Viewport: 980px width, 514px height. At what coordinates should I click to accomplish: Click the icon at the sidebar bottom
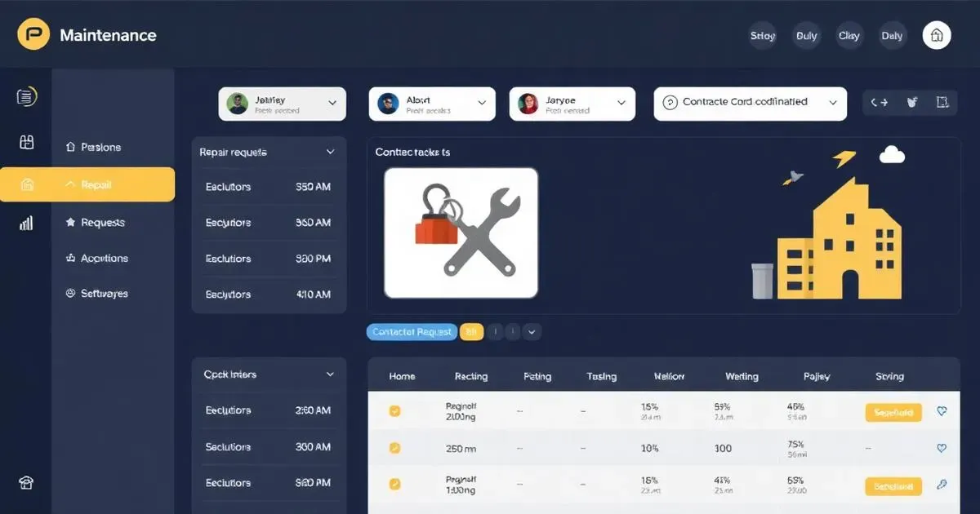tap(26, 482)
